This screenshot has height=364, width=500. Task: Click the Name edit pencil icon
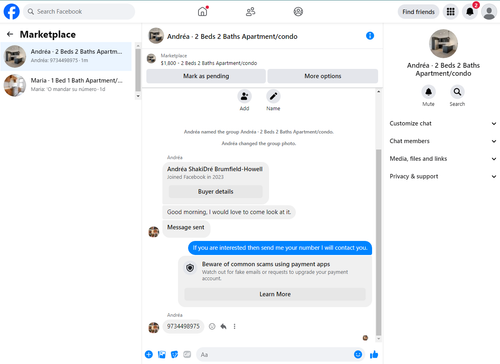[273, 97]
